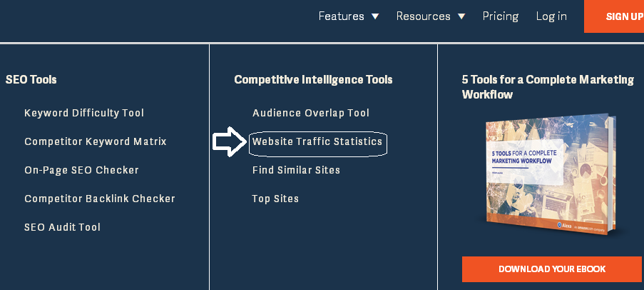Open the Audience Overlap Tool
Viewport: 644px width, 290px height.
click(311, 113)
